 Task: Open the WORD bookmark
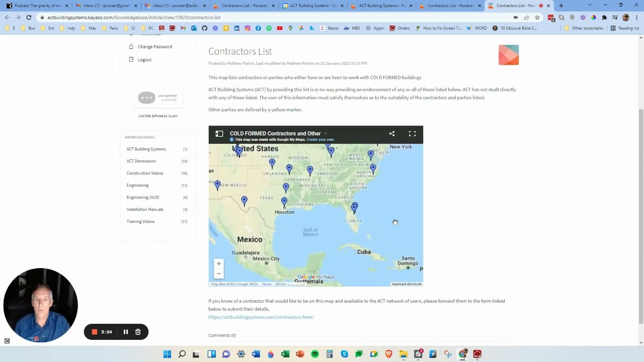(477, 28)
